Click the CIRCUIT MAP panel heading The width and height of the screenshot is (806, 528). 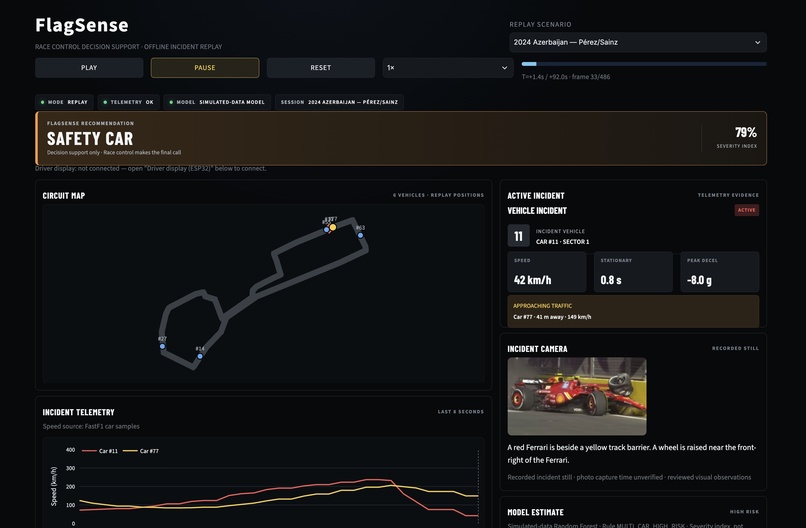[x=64, y=195]
